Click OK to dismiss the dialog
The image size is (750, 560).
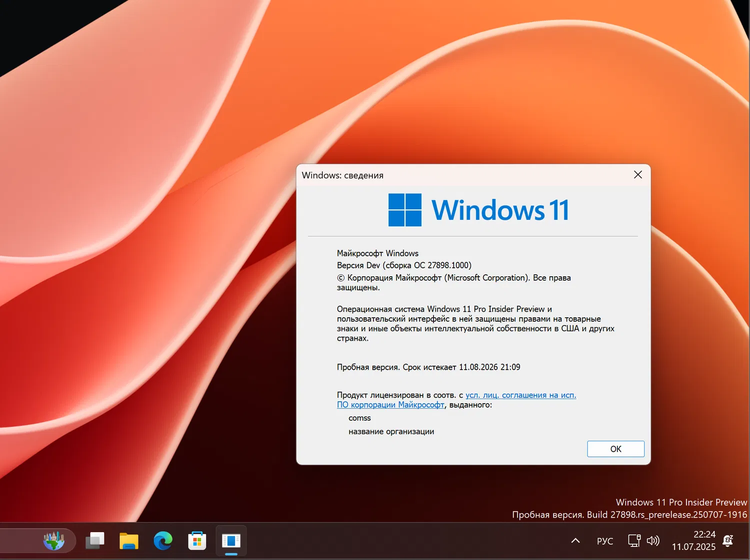[x=615, y=449]
